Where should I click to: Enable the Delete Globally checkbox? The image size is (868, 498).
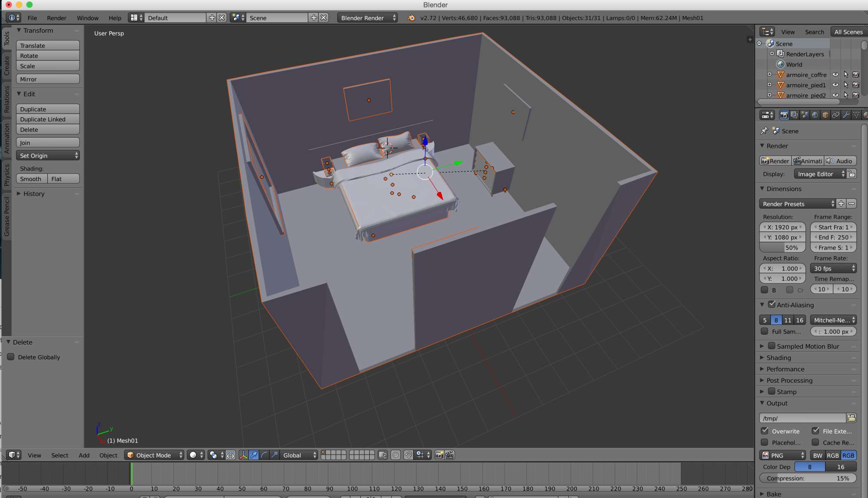(11, 357)
